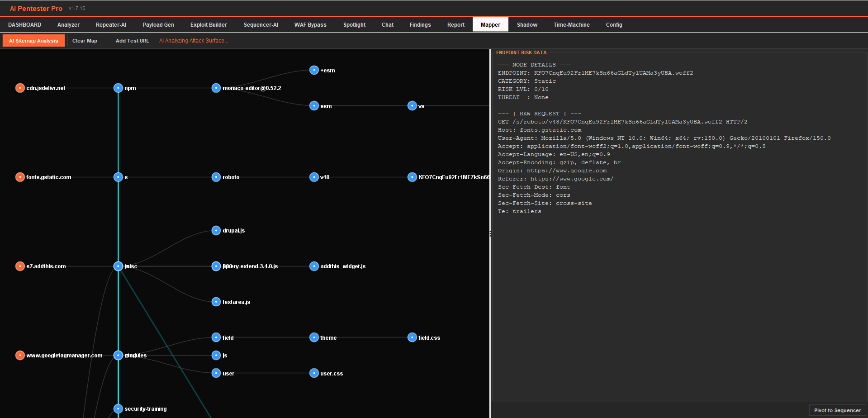Select the Mapper tab
The width and height of the screenshot is (868, 418).
click(x=490, y=25)
